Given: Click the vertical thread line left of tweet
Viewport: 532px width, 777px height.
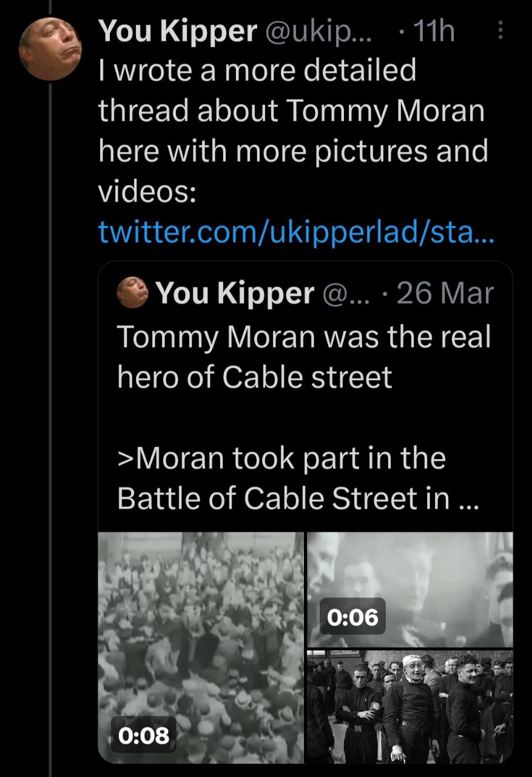Looking at the screenshot, I should pyautogui.click(x=50, y=425).
